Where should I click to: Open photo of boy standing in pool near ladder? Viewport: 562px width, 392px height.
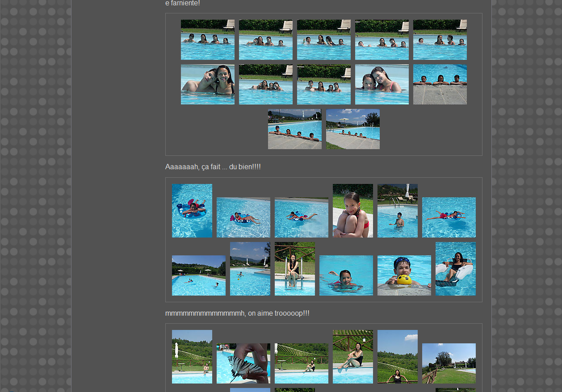(x=397, y=211)
